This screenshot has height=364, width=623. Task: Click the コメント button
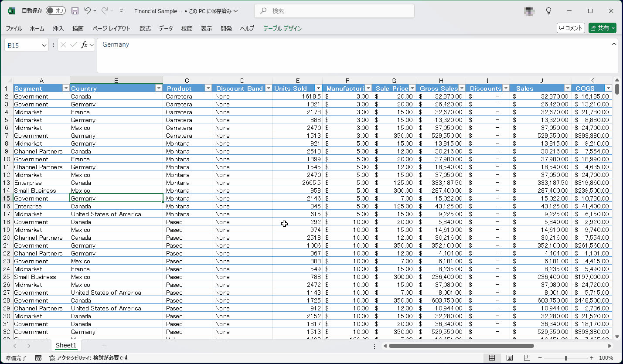coord(571,28)
